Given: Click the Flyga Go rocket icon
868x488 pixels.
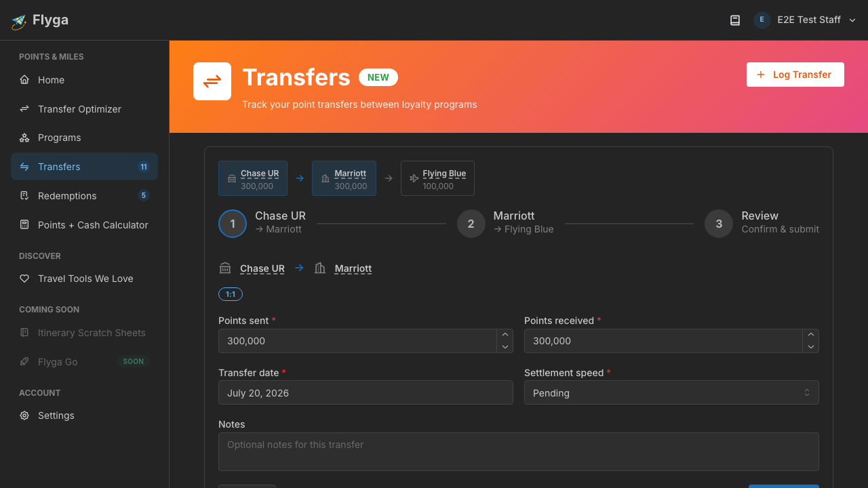Looking at the screenshot, I should pyautogui.click(x=24, y=362).
